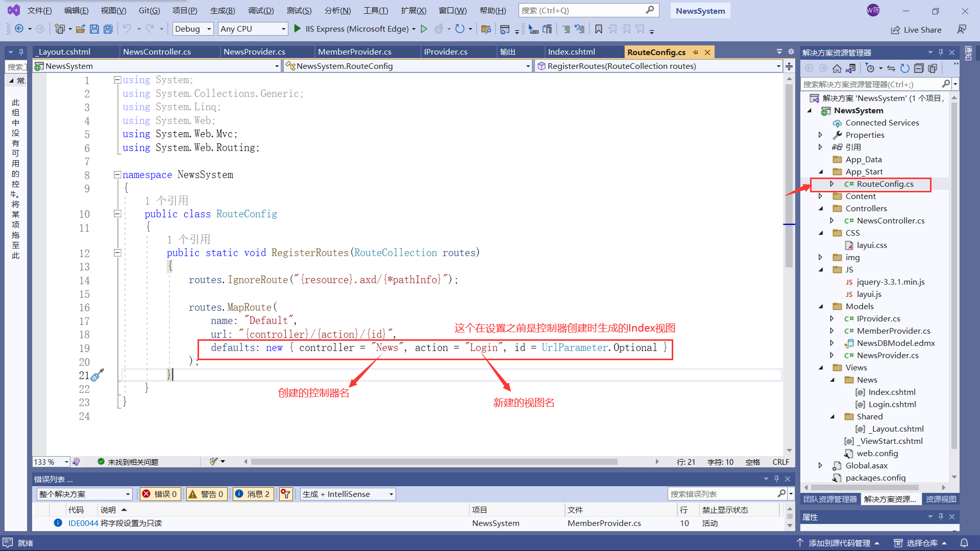Click the uncomment selected lines icon
The height and width of the screenshot is (551, 980).
tap(579, 29)
